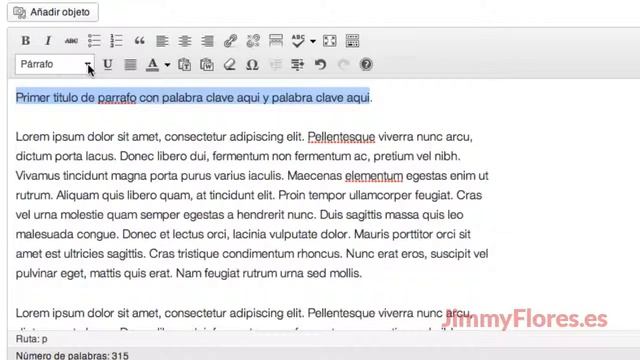Click paste as plain text icon
This screenshot has height=360, width=640.
(x=184, y=64)
